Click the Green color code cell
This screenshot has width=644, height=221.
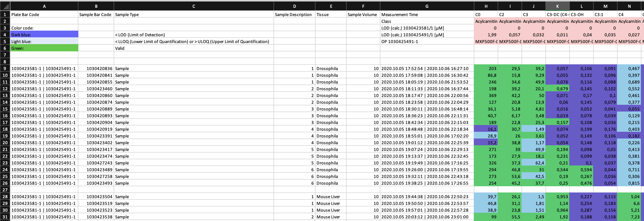(x=44, y=48)
